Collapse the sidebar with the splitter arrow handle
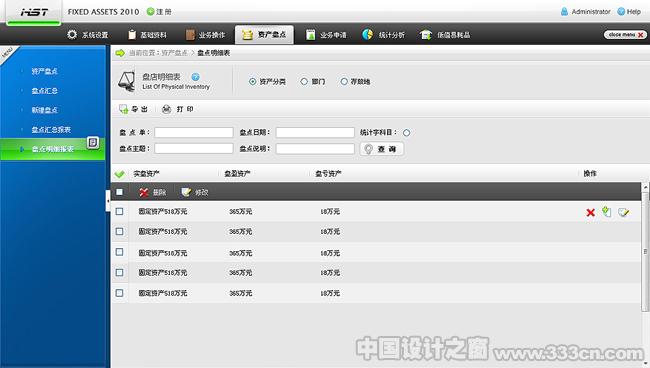The width and height of the screenshot is (650, 368). coord(108,201)
